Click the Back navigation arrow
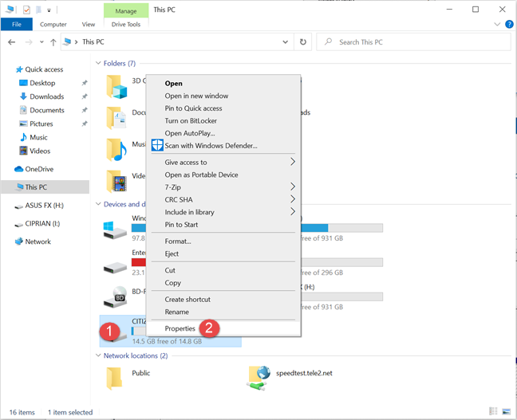The width and height of the screenshot is (517, 420). tap(11, 42)
